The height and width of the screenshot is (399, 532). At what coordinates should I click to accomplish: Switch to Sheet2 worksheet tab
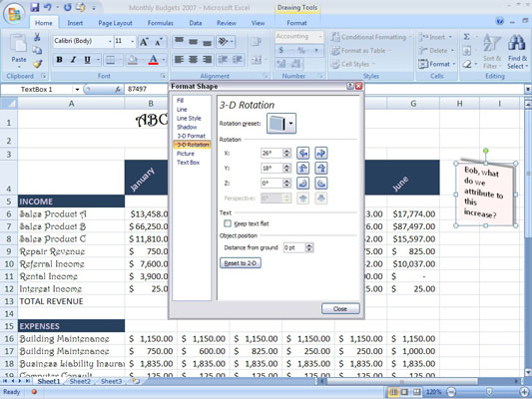[80, 381]
